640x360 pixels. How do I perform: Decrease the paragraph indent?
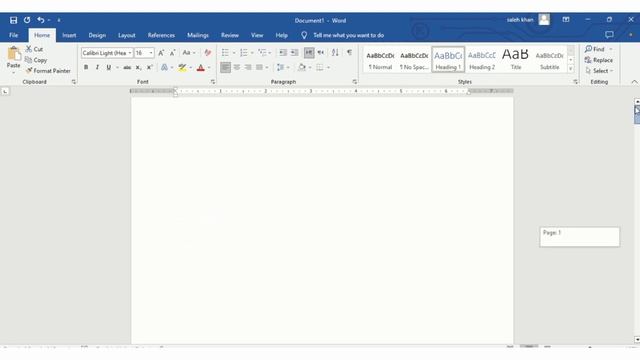pyautogui.click(x=282, y=53)
